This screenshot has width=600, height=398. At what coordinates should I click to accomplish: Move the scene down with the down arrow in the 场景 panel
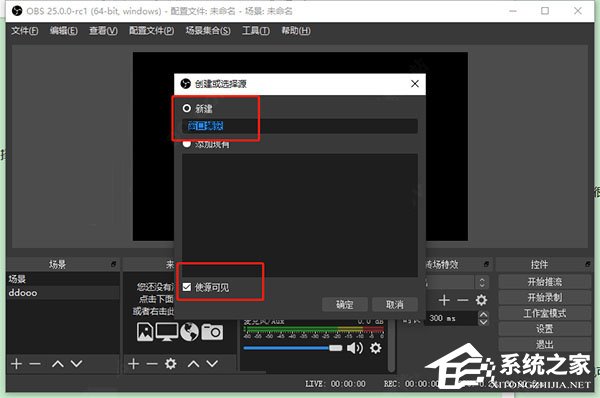tap(77, 364)
